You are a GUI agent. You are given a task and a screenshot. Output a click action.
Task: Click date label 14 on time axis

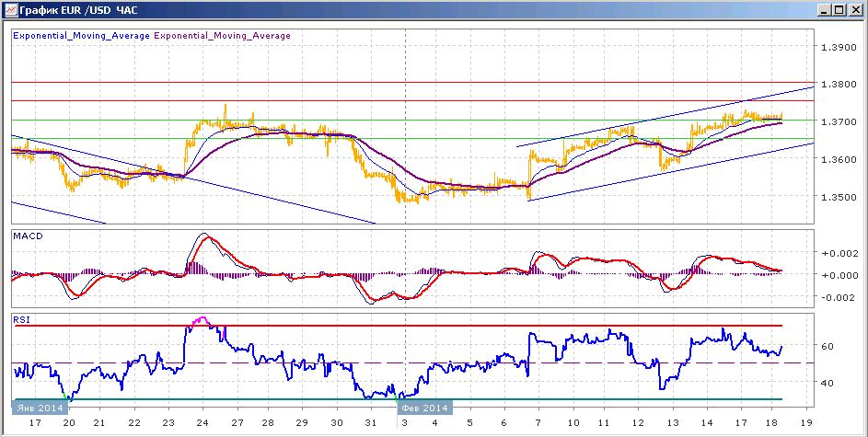[706, 423]
